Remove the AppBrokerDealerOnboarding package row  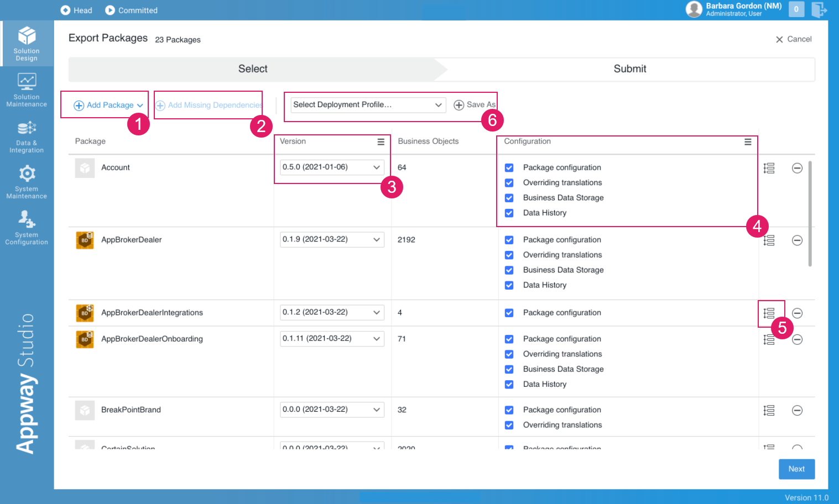(x=797, y=340)
